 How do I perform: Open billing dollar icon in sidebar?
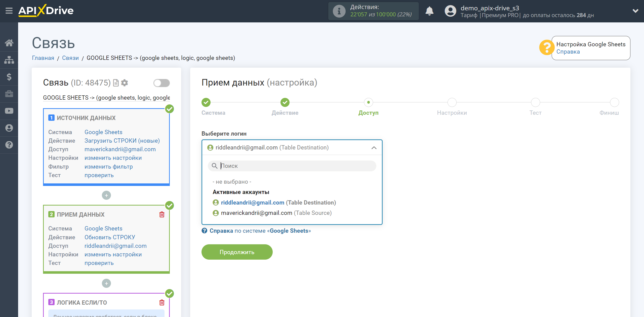(9, 77)
